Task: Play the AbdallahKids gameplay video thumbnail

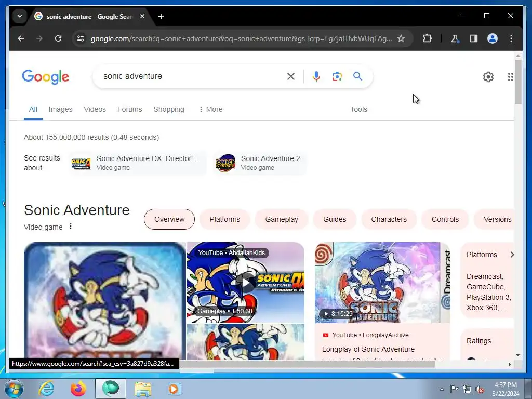Action: pos(246,282)
